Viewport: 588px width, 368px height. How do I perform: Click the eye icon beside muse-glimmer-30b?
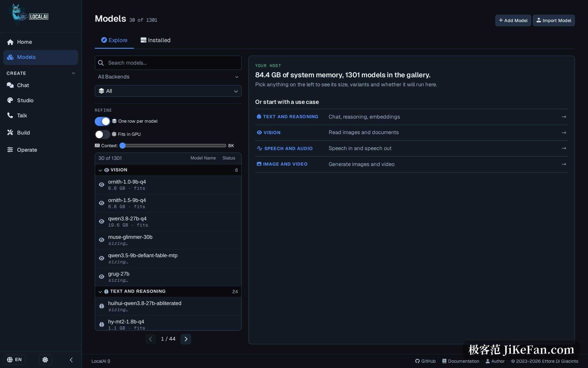102,240
